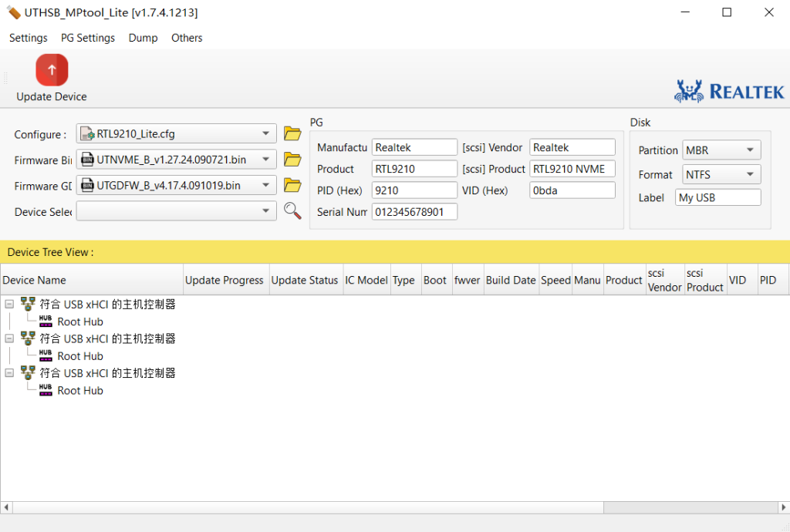The image size is (790, 532).
Task: Open the Settings menu
Action: (x=28, y=38)
